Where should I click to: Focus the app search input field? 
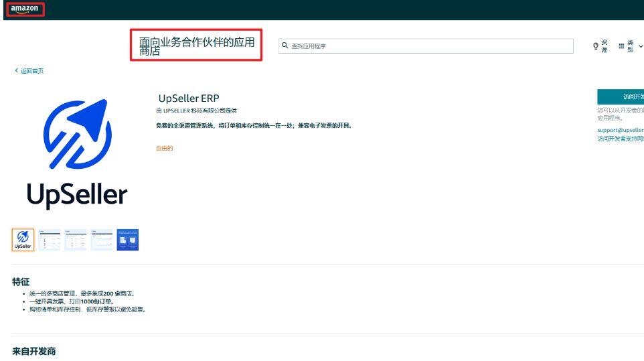click(426, 46)
